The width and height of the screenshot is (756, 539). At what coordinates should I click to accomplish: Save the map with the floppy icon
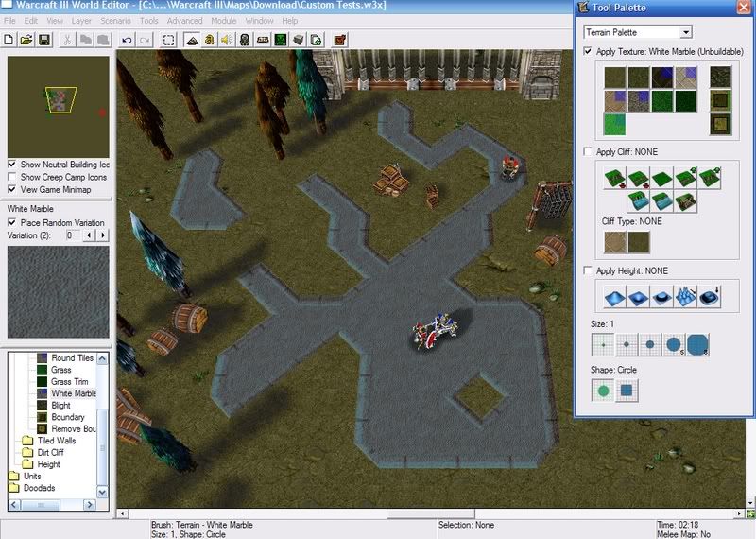(44, 40)
